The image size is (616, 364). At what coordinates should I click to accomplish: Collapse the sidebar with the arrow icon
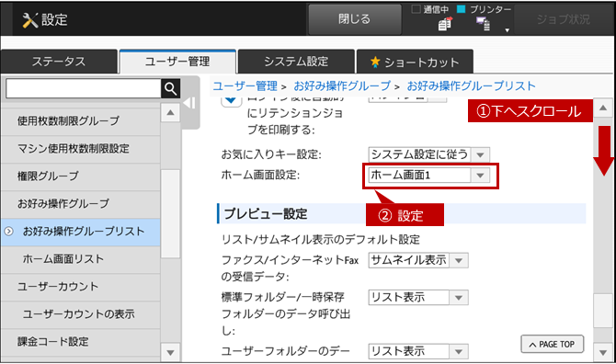tap(189, 103)
